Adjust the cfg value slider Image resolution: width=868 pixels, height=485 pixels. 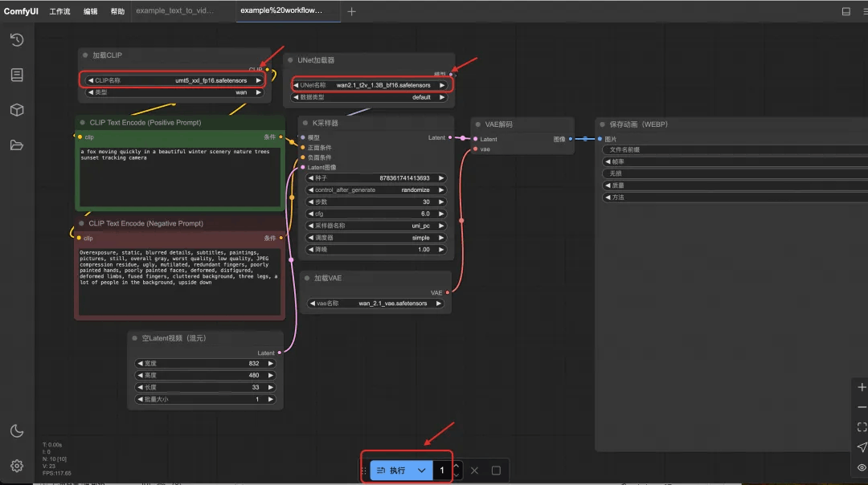point(376,214)
